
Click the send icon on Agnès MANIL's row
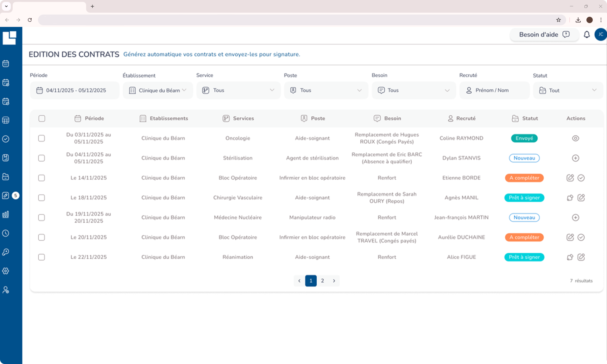[570, 198]
